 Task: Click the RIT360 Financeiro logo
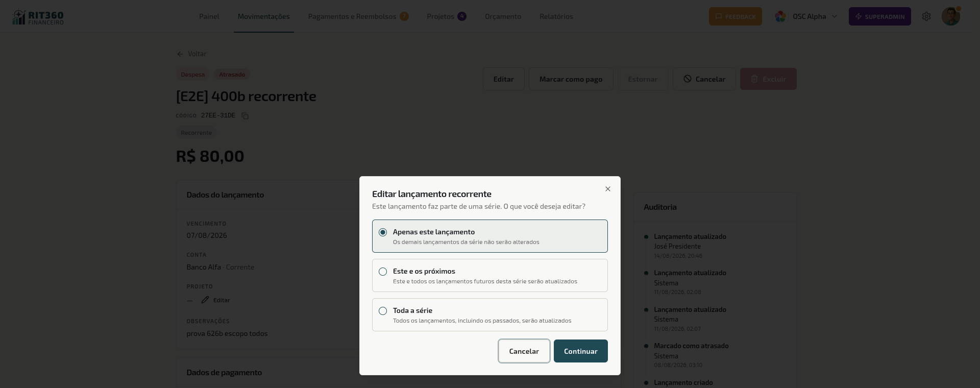point(38,17)
